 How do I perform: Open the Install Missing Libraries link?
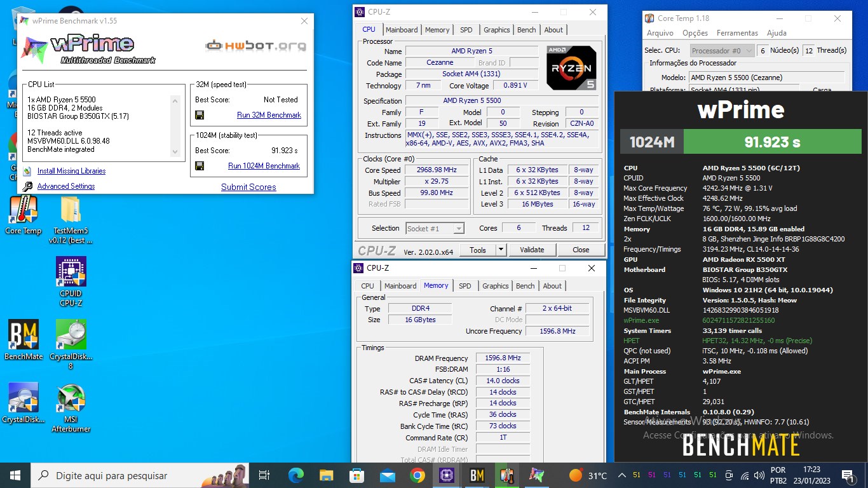(71, 171)
